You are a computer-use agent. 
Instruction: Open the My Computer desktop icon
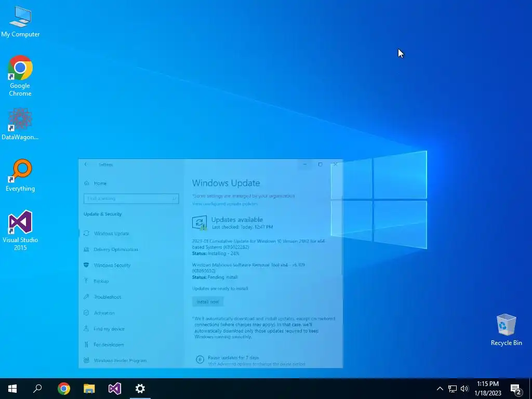point(20,22)
